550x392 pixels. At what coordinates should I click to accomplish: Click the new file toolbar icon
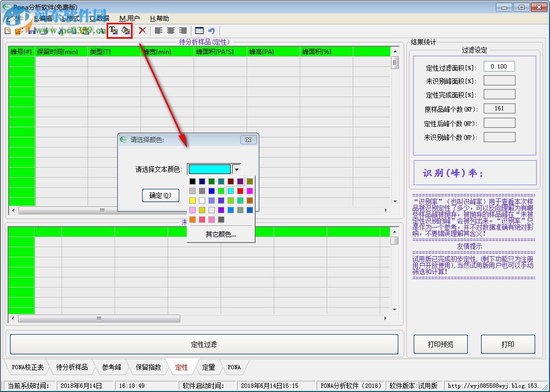pos(7,31)
